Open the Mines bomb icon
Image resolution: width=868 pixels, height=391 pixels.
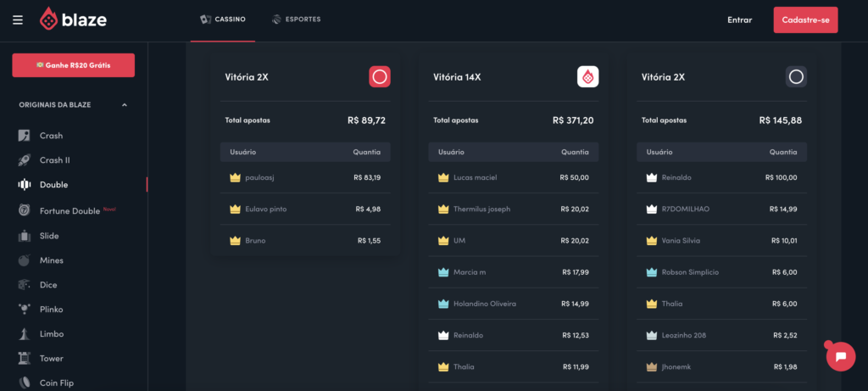[x=25, y=260]
